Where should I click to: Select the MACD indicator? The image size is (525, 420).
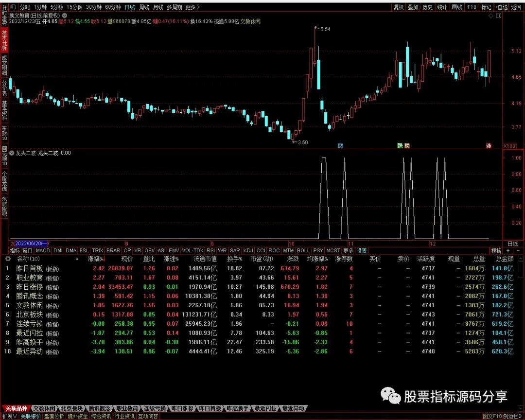43,250
